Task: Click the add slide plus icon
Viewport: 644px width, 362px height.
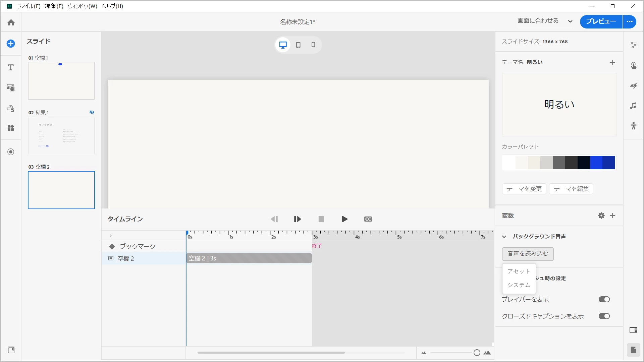Action: point(11,44)
